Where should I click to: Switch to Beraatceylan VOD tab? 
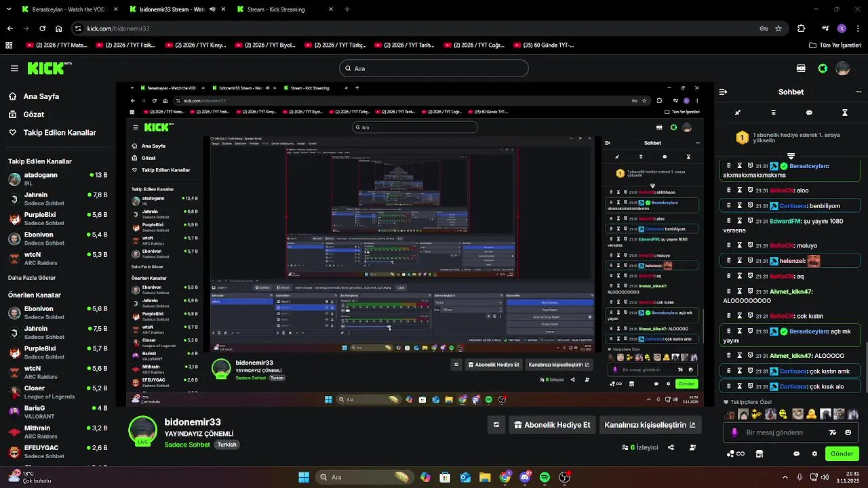pyautogui.click(x=69, y=9)
